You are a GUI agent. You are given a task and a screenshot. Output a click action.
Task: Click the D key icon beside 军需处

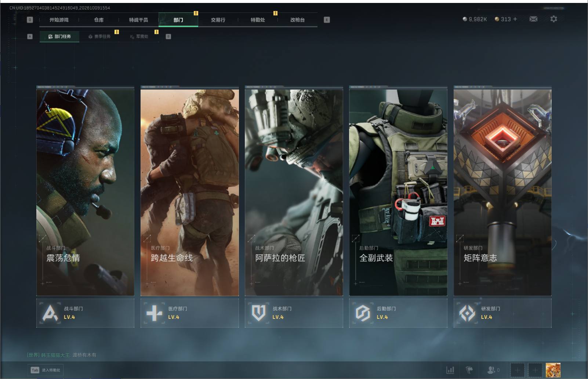(x=168, y=36)
